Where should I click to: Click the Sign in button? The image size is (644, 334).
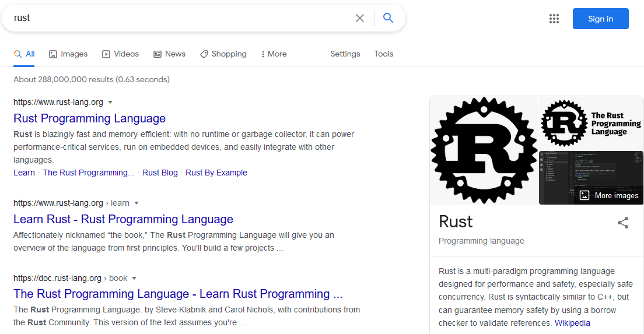click(x=600, y=19)
